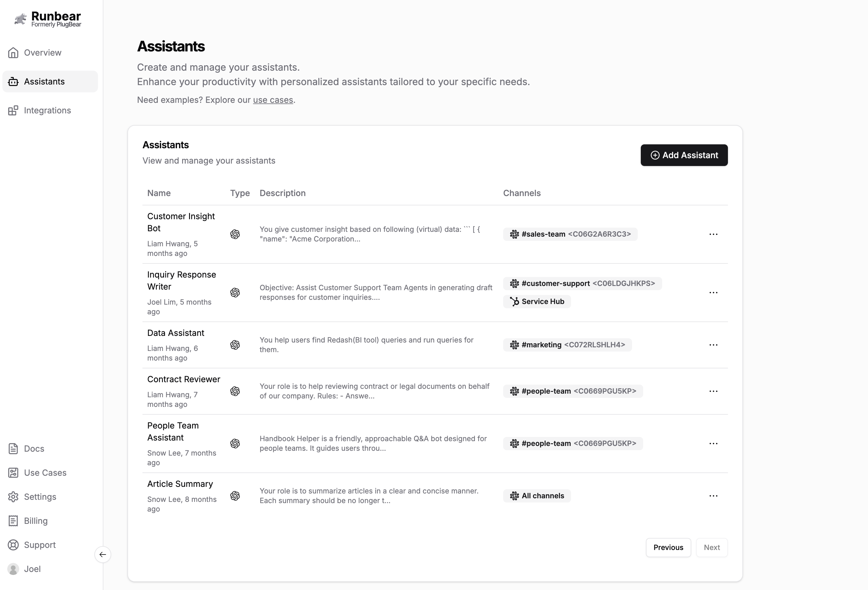Click the Name column header

[159, 193]
